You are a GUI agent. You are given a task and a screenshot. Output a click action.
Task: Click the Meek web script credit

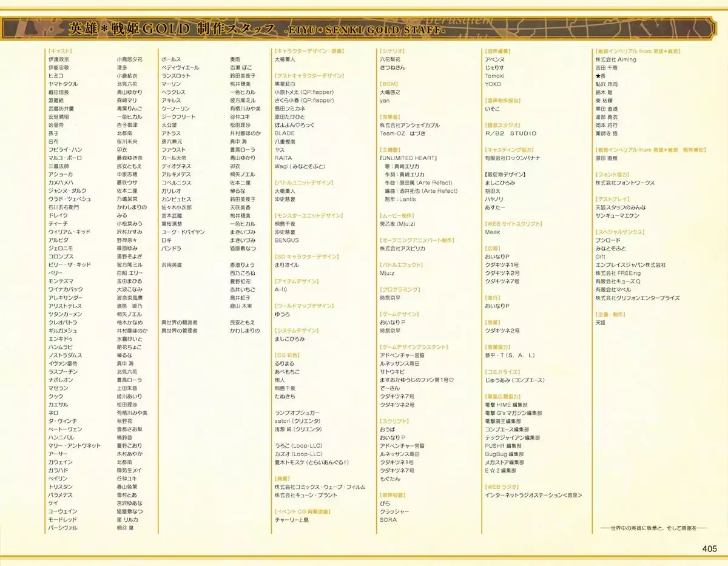click(x=492, y=232)
